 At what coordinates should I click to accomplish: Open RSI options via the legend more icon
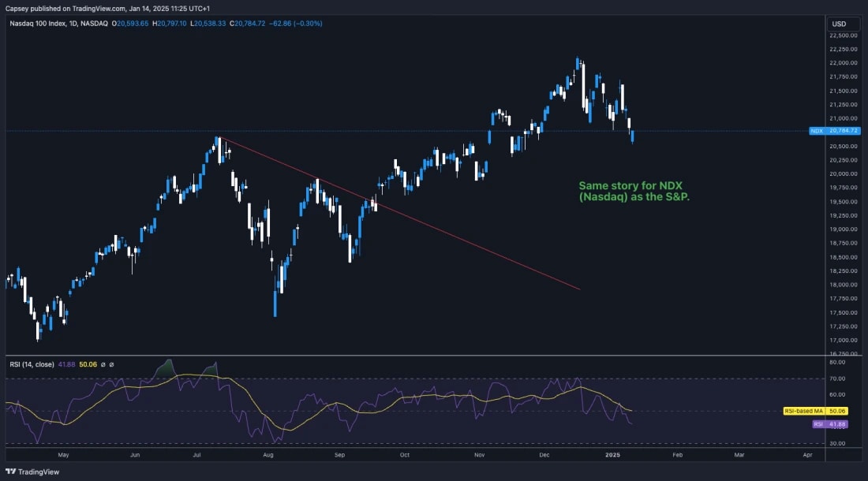click(x=113, y=364)
